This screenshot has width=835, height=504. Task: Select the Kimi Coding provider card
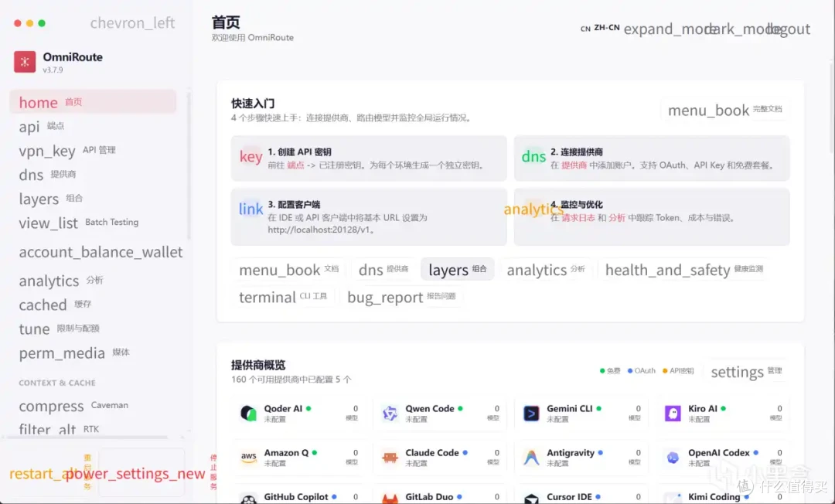[723, 495]
